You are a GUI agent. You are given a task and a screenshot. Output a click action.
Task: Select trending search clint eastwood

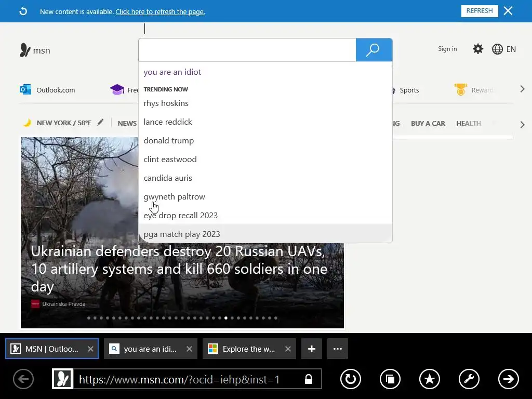click(x=265, y=159)
